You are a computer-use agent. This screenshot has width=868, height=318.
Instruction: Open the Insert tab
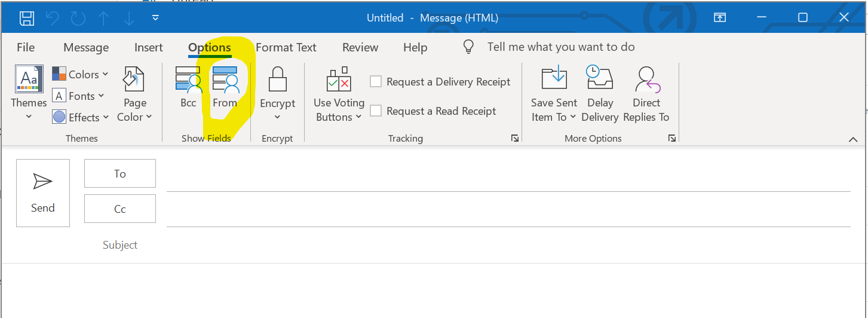click(149, 47)
